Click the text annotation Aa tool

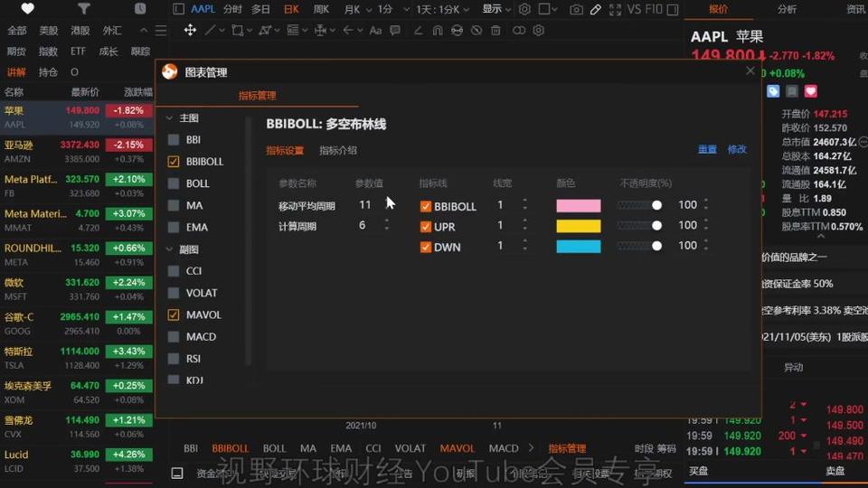point(375,31)
